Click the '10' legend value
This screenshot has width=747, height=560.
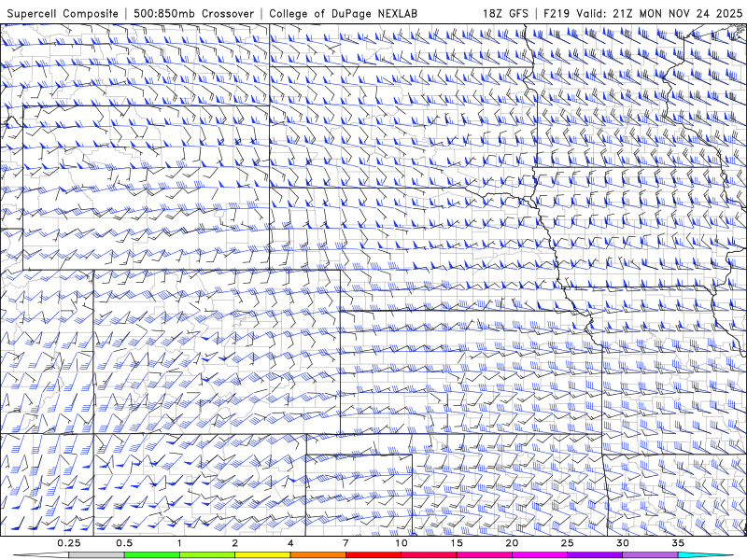402,543
